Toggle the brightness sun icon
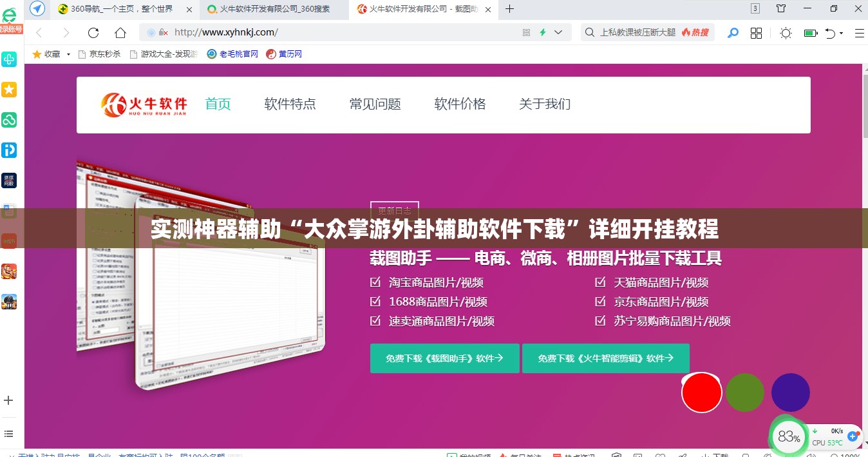 [x=786, y=33]
